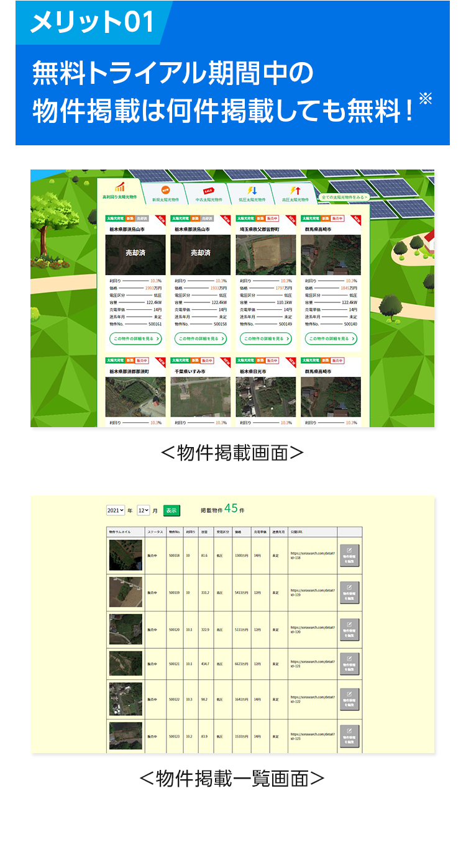Viewport: 466px width, 868px height.
Task: Click the 全ての太陽光物件をみる link
Action: pyautogui.click(x=344, y=197)
